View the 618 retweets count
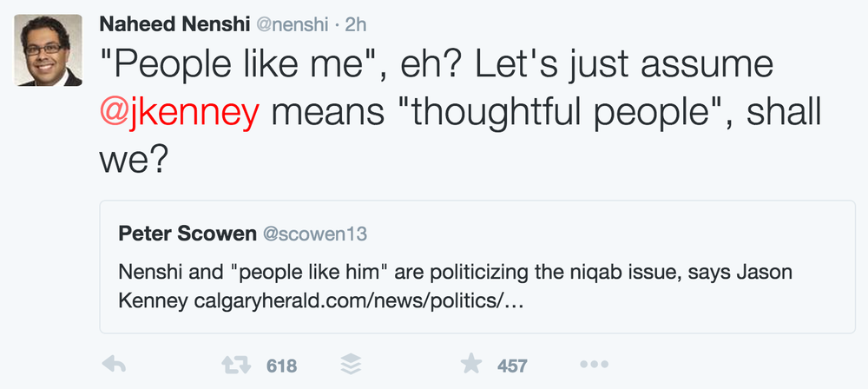Viewport: 868px width, 389px height. point(281,366)
